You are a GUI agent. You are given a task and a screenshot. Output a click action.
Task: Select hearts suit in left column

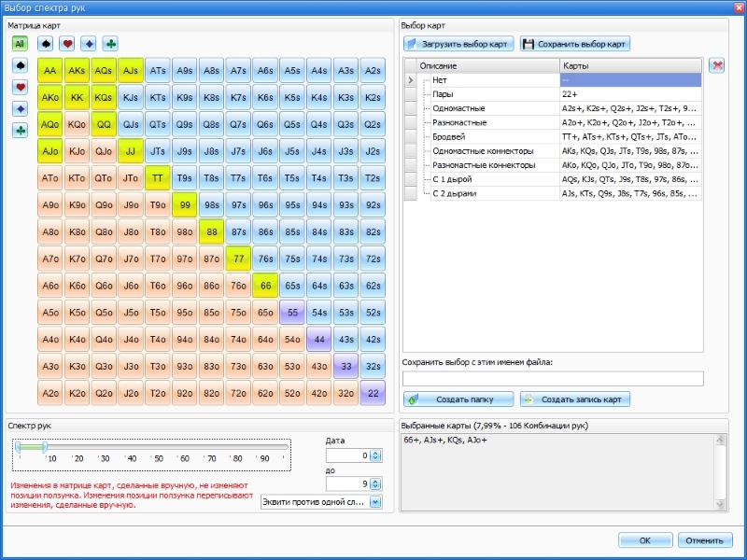click(x=20, y=87)
